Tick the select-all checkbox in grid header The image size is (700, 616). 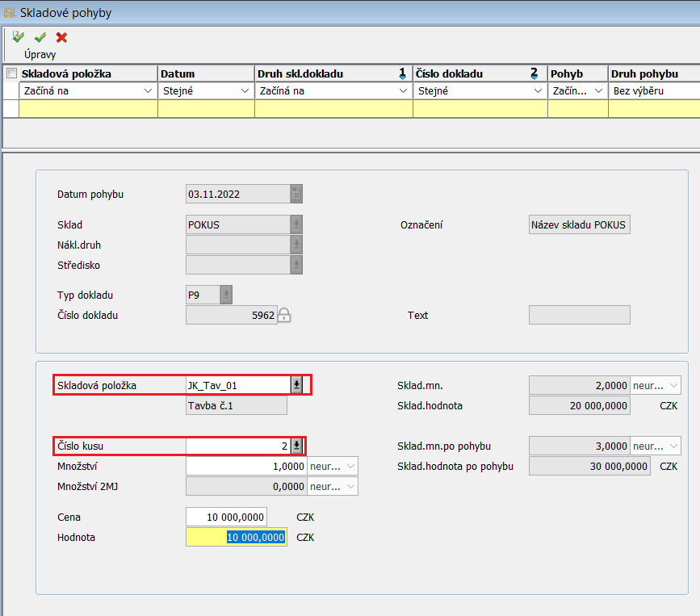coord(11,73)
